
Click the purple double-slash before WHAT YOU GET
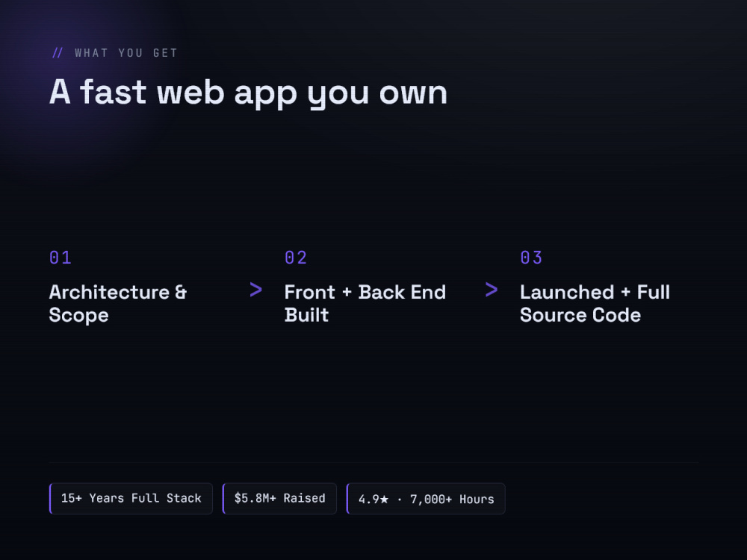pyautogui.click(x=58, y=53)
